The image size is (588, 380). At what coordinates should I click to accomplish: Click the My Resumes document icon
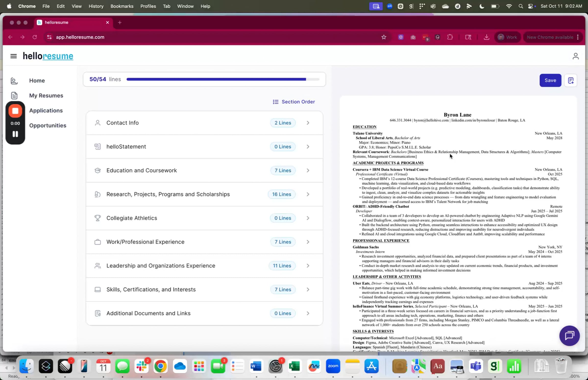[14, 96]
